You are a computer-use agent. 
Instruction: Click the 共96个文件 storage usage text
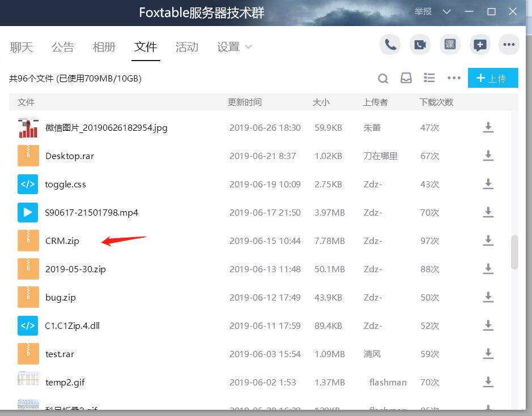pos(75,78)
